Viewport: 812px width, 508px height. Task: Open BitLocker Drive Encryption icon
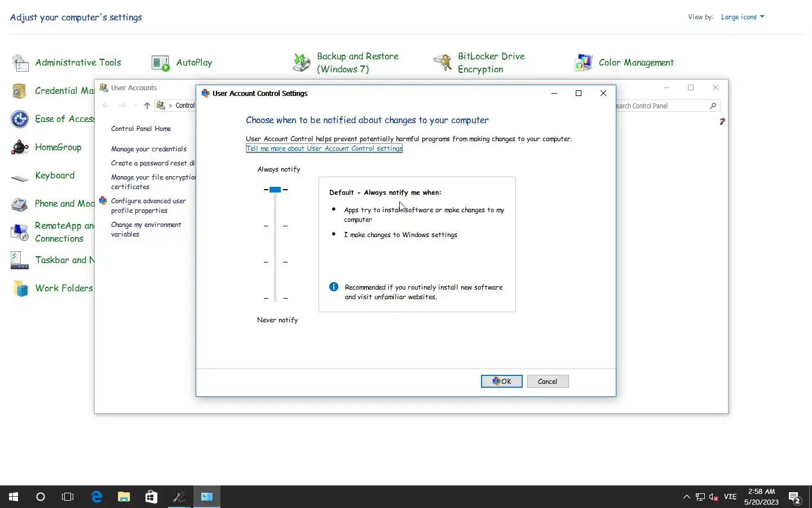pos(443,63)
